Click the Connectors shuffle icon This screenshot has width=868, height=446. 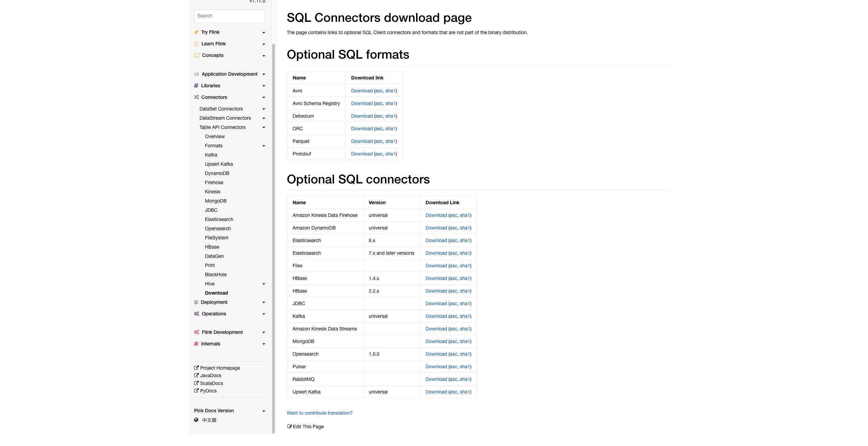pyautogui.click(x=196, y=97)
